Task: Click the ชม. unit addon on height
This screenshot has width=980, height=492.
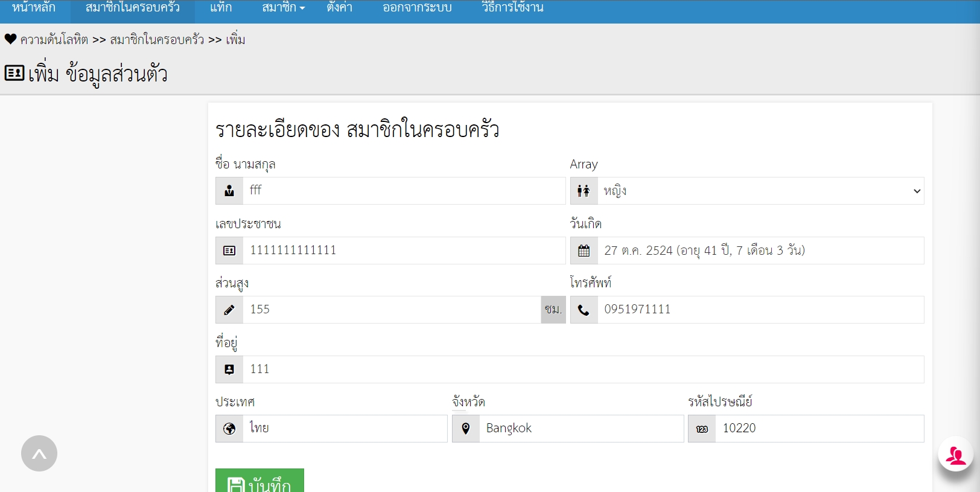Action: click(553, 310)
